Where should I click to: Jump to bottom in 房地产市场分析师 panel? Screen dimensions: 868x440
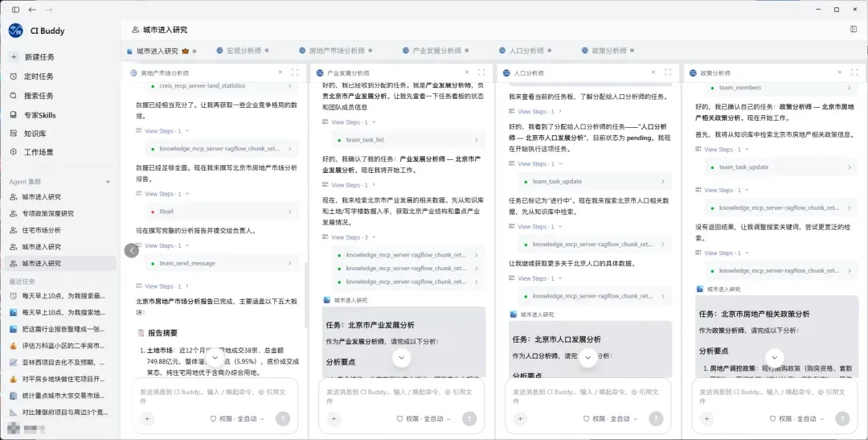tap(215, 358)
